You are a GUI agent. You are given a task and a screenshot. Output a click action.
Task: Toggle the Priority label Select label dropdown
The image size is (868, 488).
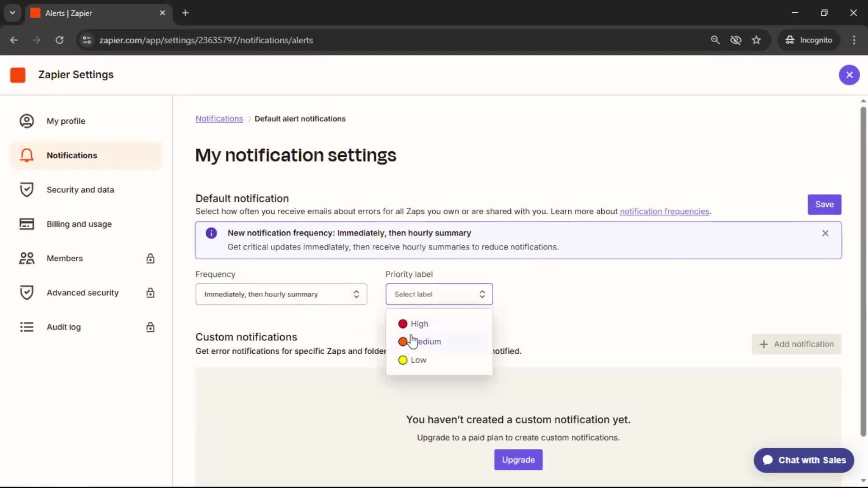click(x=439, y=294)
